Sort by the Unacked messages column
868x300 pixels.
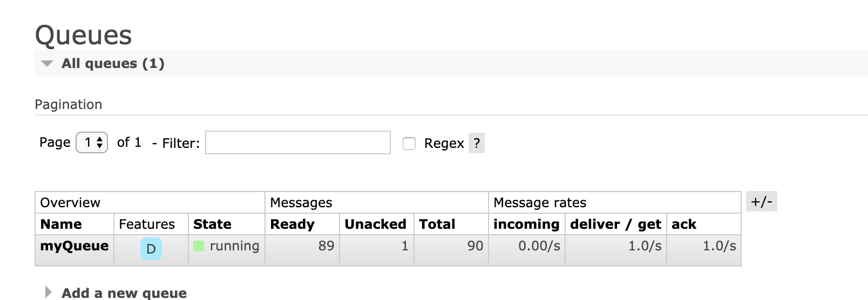(x=375, y=224)
